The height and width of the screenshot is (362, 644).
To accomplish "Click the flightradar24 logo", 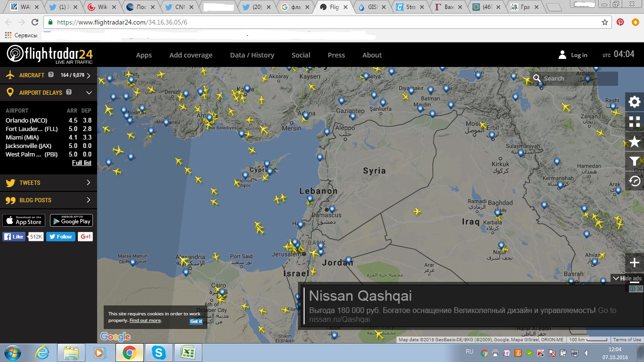I will [x=50, y=55].
